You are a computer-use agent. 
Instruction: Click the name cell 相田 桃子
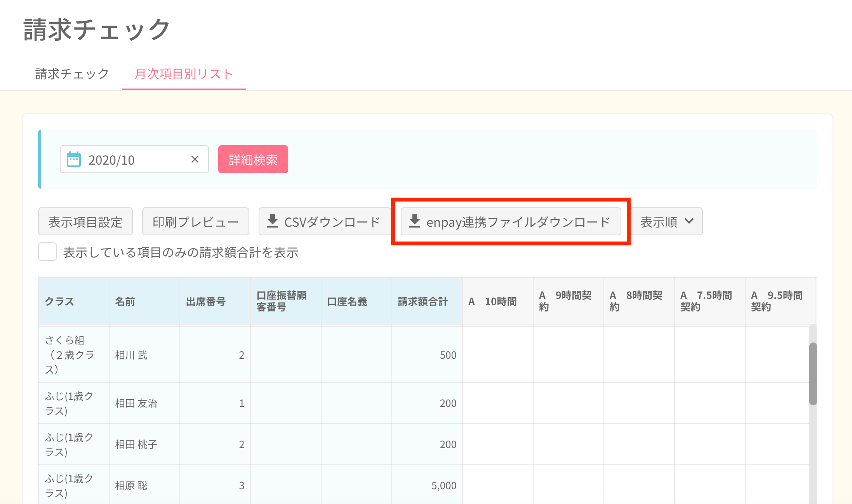pyautogui.click(x=144, y=444)
